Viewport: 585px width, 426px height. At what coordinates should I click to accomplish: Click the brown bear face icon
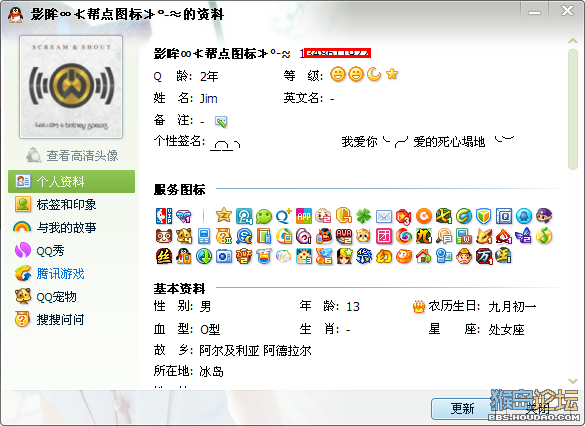pos(164,236)
